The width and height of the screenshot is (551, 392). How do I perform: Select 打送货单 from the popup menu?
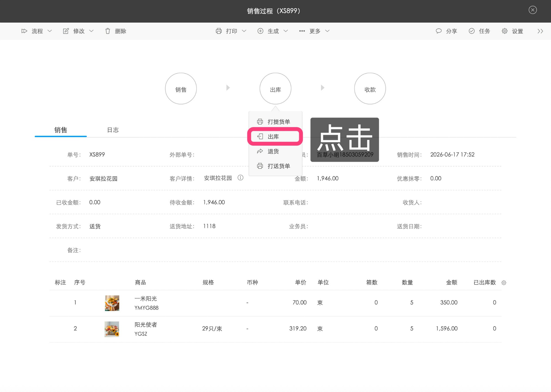pos(275,166)
